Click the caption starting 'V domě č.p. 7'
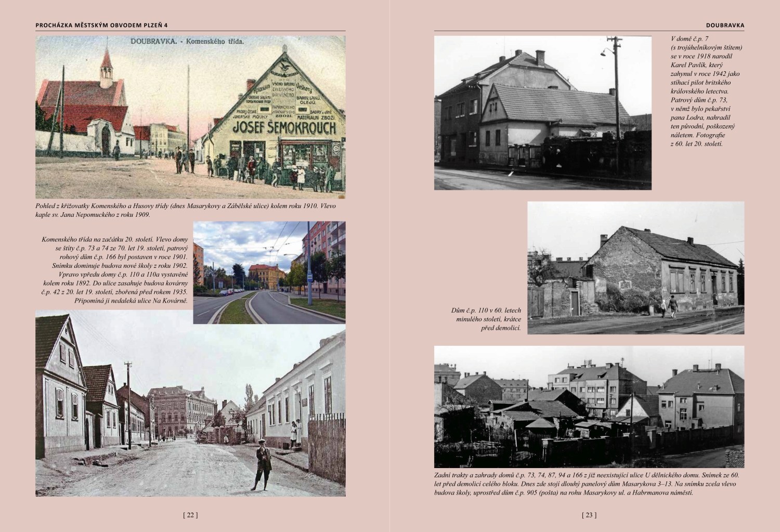This screenshot has height=532, width=780. coord(706,91)
